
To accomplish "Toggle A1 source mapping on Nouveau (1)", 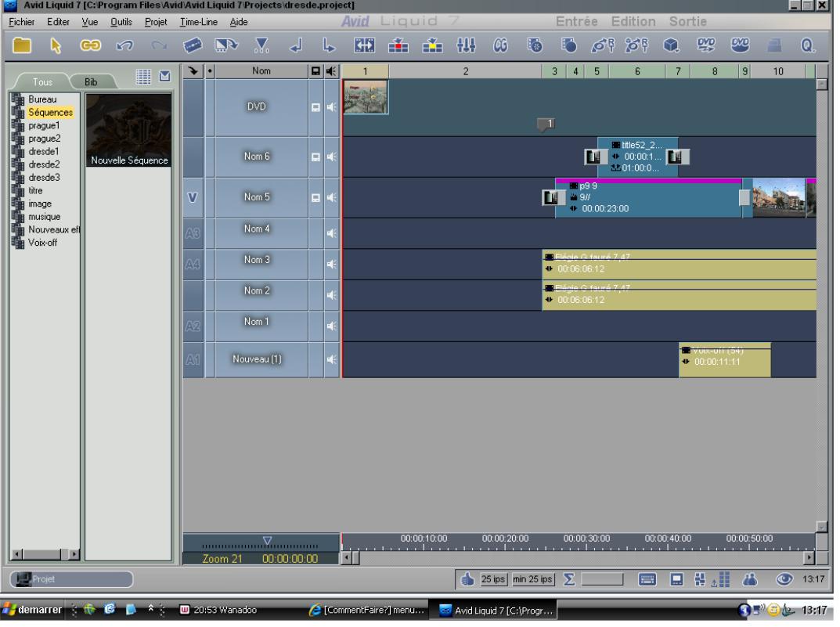I will point(193,359).
